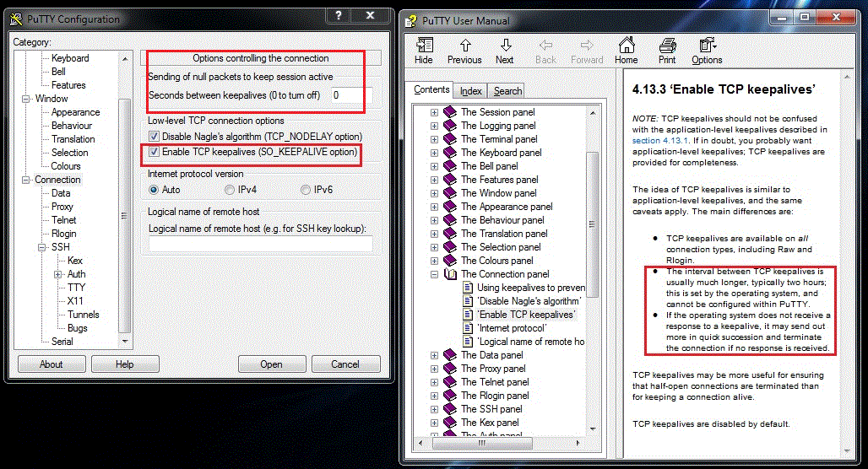Image resolution: width=868 pixels, height=469 pixels.
Task: Collapse the Connection category tree node
Action: [25, 180]
